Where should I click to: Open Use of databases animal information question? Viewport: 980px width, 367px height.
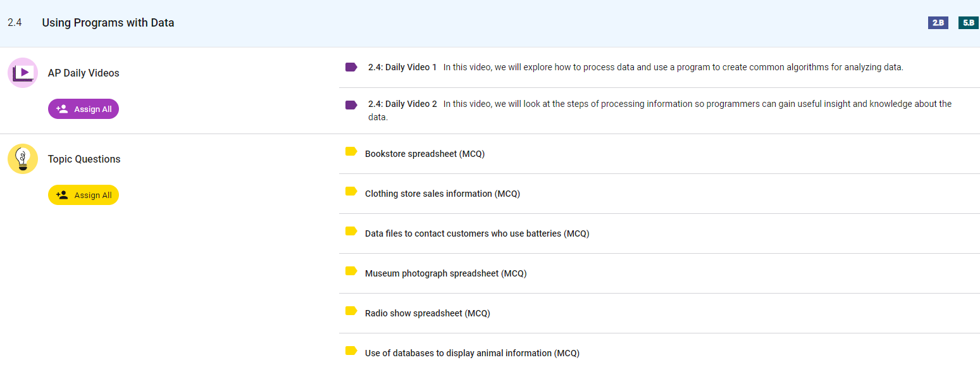pos(472,353)
